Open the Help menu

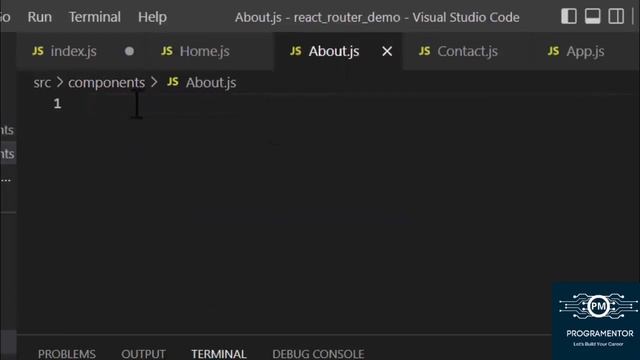click(x=152, y=17)
